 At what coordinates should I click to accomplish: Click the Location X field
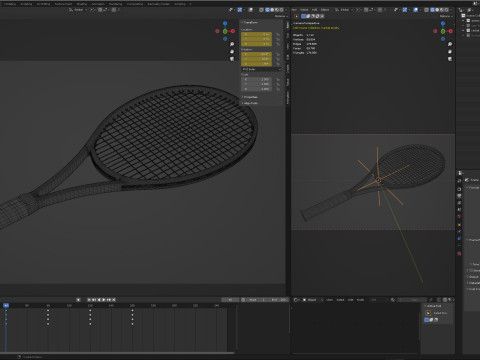(256, 34)
